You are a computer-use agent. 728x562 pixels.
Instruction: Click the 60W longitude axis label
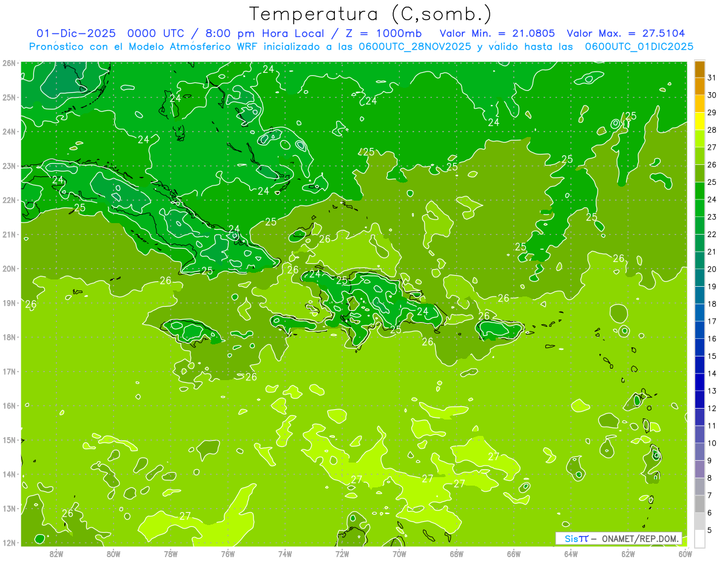(x=686, y=554)
